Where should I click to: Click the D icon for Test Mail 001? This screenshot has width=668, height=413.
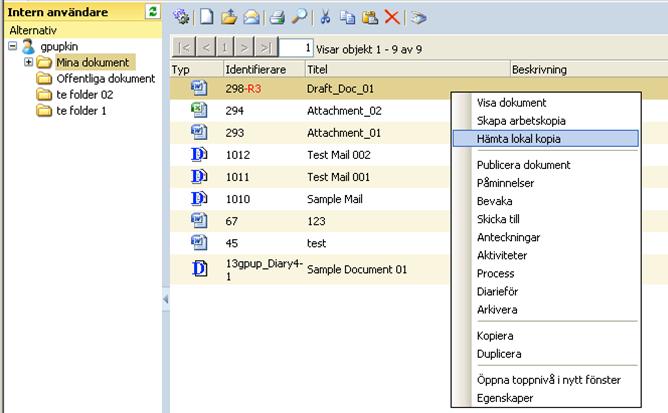199,176
